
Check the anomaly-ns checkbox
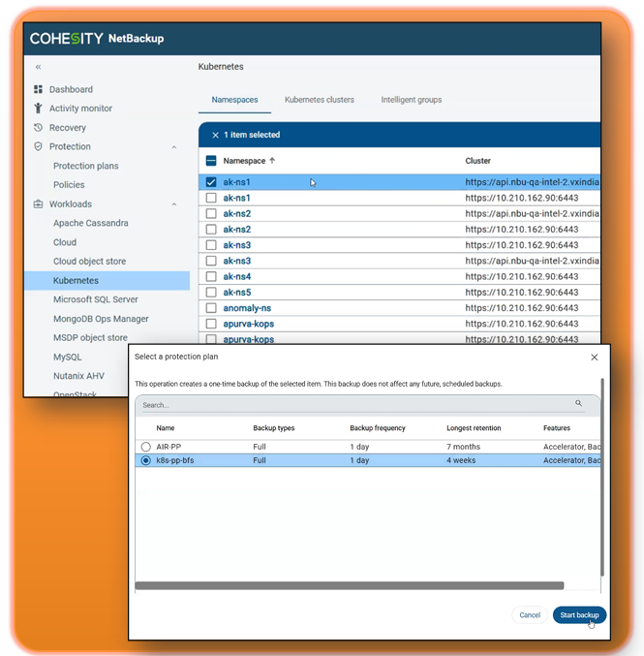pos(211,308)
